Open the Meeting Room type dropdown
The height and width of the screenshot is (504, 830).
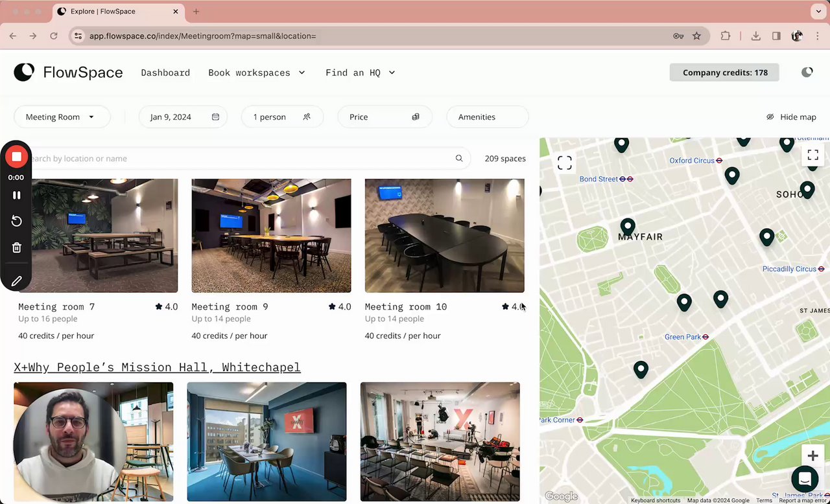click(62, 117)
